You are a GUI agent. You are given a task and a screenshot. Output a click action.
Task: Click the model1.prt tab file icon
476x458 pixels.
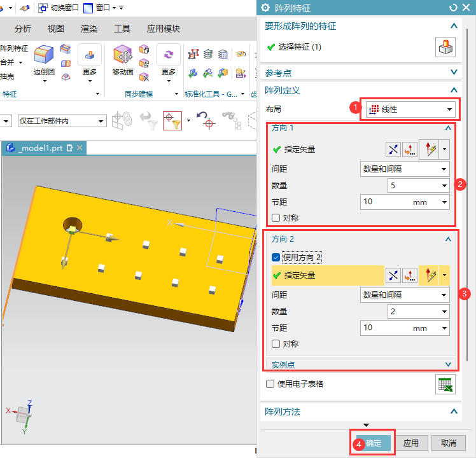pyautogui.click(x=11, y=148)
